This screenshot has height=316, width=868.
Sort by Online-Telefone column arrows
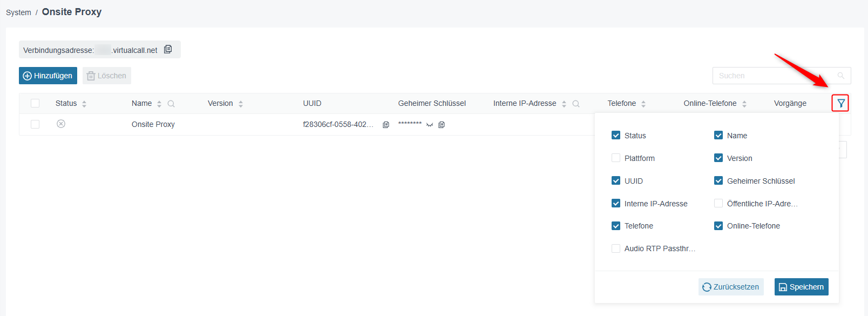coord(744,104)
